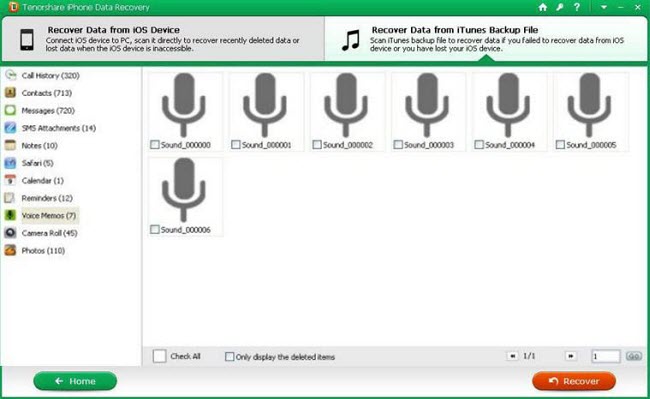
Task: Click the Photos icon in sidebar
Action: (10, 250)
